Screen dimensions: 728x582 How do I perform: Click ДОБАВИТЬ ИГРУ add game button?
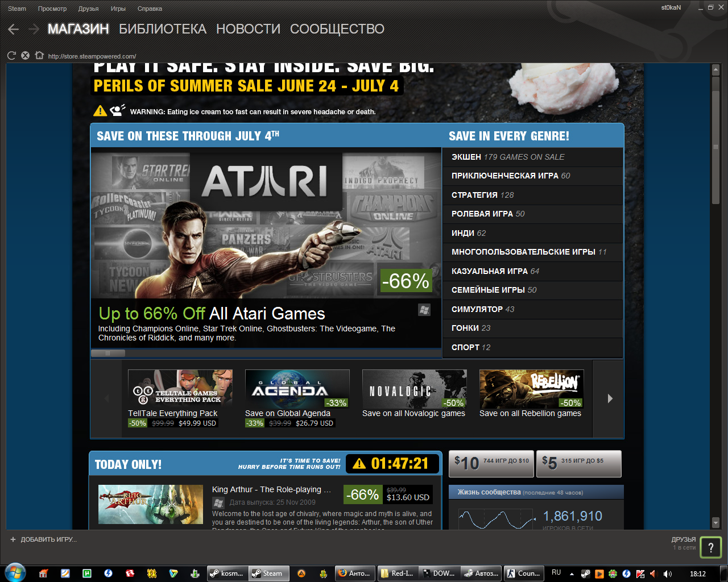(x=43, y=539)
